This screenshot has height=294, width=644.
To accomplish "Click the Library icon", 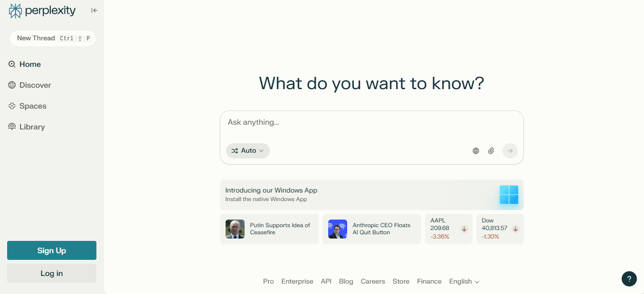I will [x=12, y=127].
